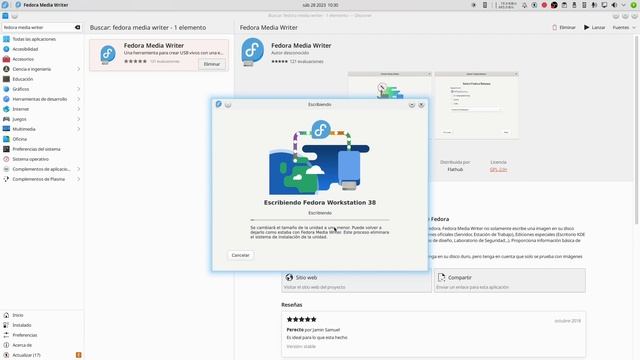This screenshot has height=360, width=640.
Task: Click notifications bell tray icon
Action: [524, 5]
